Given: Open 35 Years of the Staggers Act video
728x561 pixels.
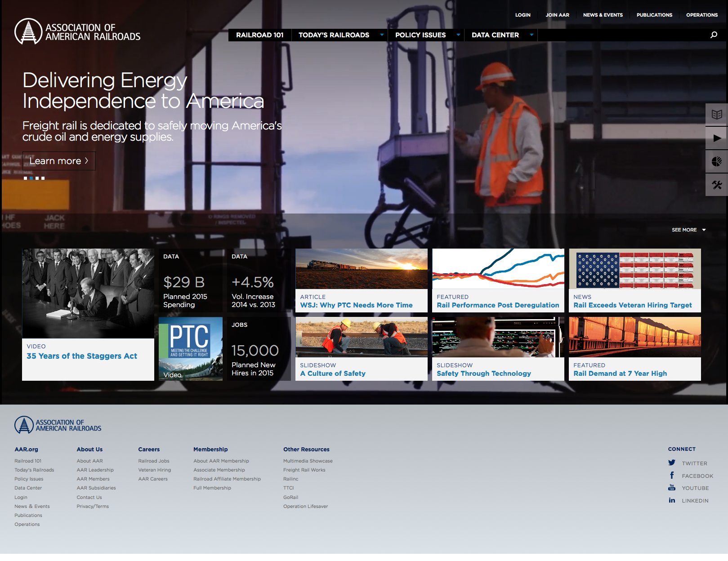Looking at the screenshot, I should tap(88, 315).
